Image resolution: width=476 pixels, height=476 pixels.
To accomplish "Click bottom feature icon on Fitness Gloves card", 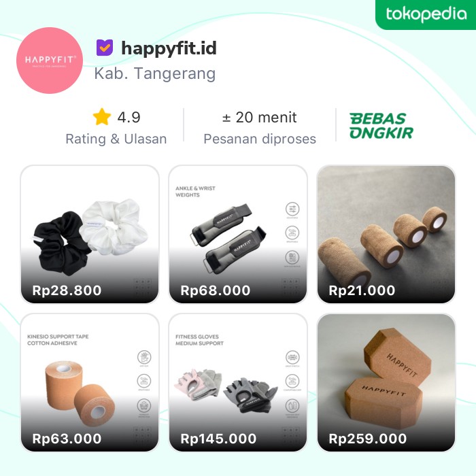I will pos(292,406).
